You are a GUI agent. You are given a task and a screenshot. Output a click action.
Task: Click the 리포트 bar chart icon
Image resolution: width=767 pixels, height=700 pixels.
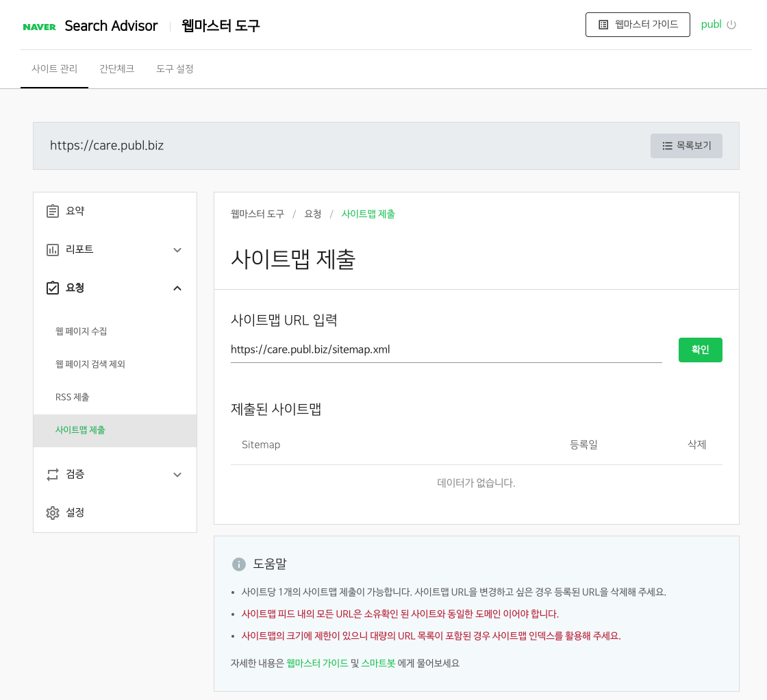point(53,249)
